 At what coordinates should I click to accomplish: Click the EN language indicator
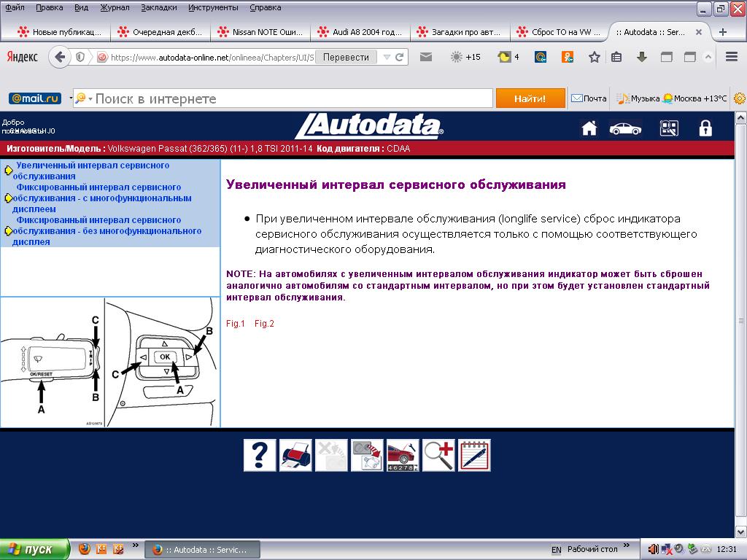tap(556, 550)
